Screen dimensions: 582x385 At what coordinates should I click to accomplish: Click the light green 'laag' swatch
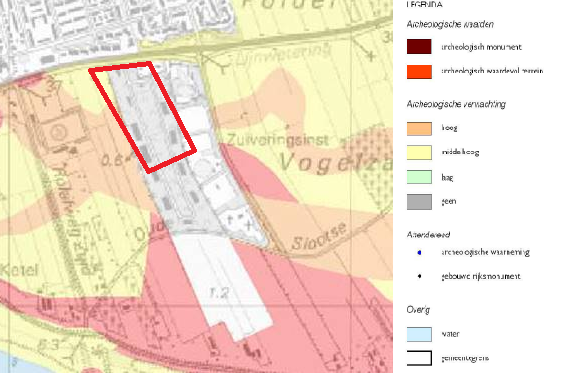point(419,177)
